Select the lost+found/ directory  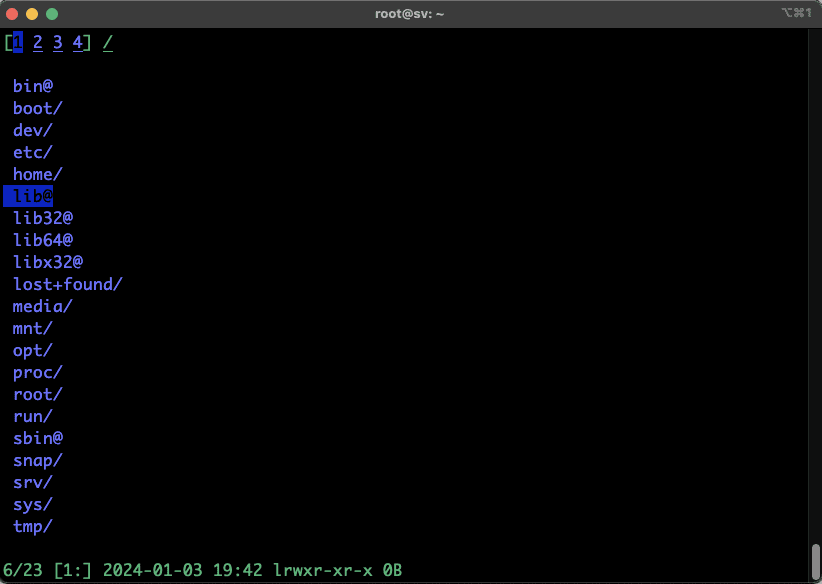point(67,284)
